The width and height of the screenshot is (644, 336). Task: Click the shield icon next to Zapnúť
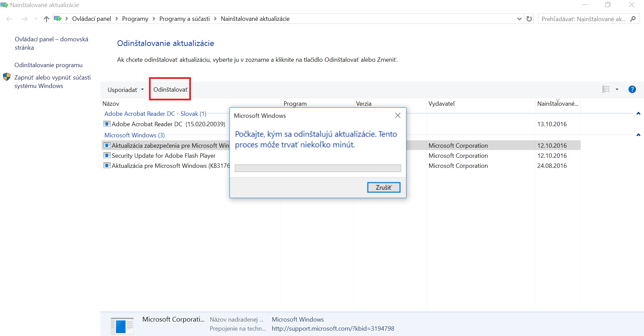point(7,77)
